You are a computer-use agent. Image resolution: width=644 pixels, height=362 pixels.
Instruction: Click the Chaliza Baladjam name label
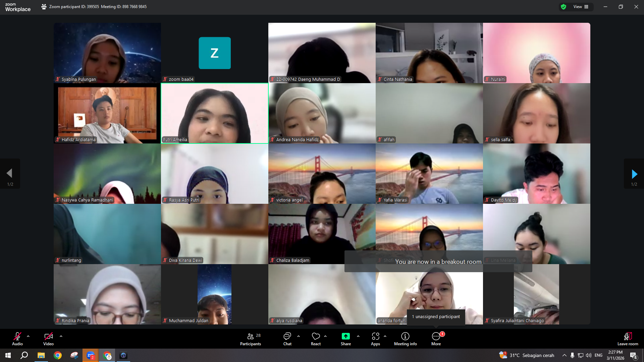click(x=290, y=260)
